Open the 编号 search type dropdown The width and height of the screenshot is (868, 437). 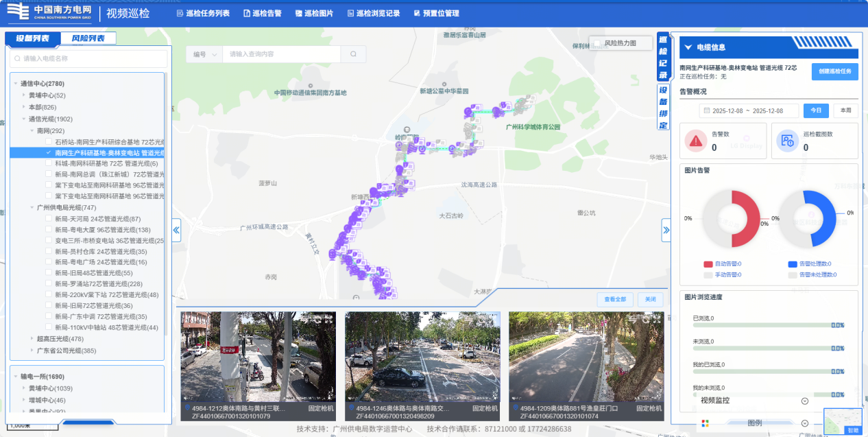pos(204,54)
